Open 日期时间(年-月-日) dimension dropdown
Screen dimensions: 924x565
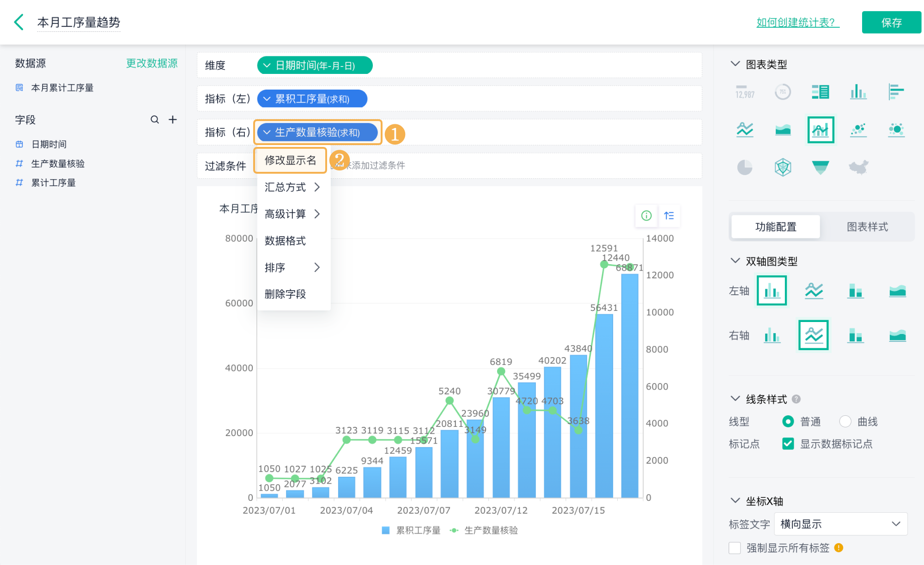coord(315,66)
